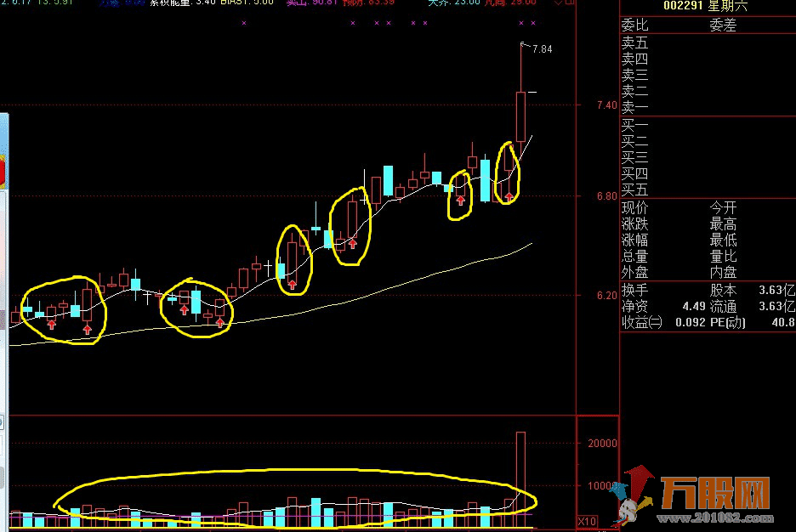Click the 股本 value 3.63亿

click(x=776, y=290)
